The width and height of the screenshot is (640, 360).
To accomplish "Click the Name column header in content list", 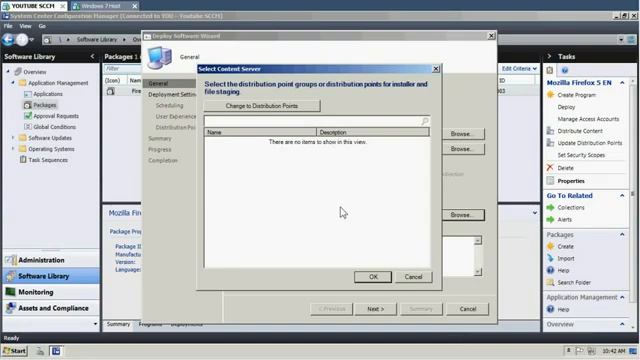I will (260, 132).
